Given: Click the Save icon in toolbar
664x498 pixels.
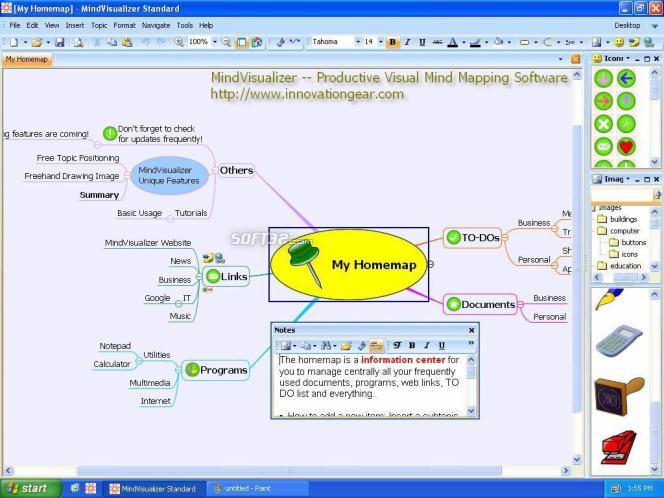Looking at the screenshot, I should (x=60, y=42).
